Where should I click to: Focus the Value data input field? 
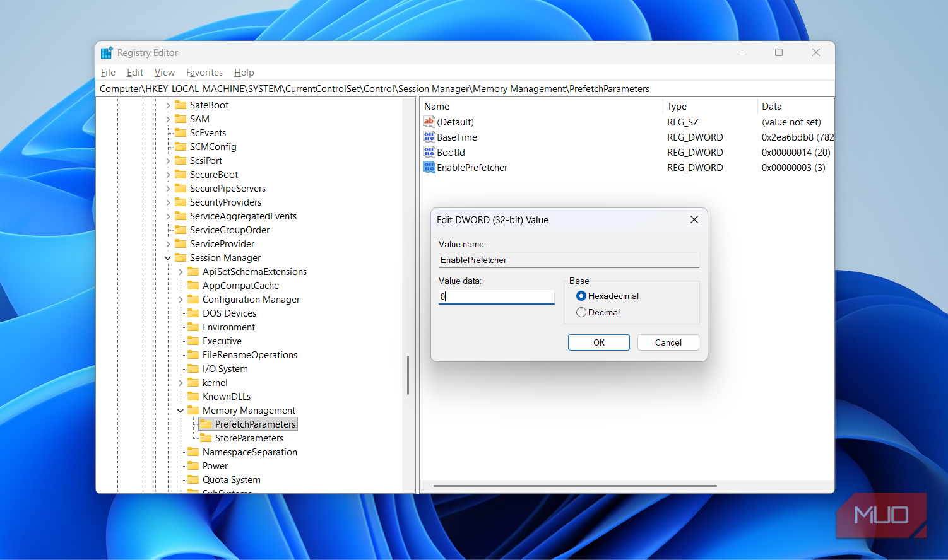pos(496,296)
